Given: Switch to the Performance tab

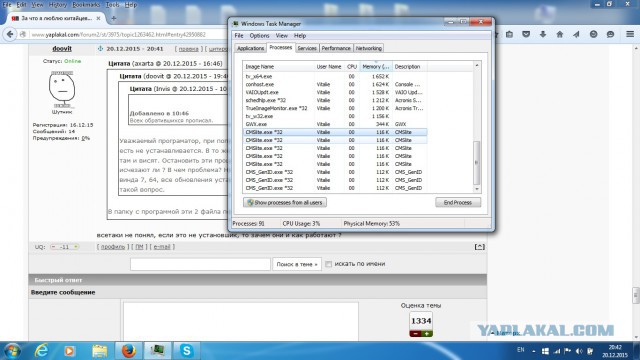Looking at the screenshot, I should tap(336, 48).
